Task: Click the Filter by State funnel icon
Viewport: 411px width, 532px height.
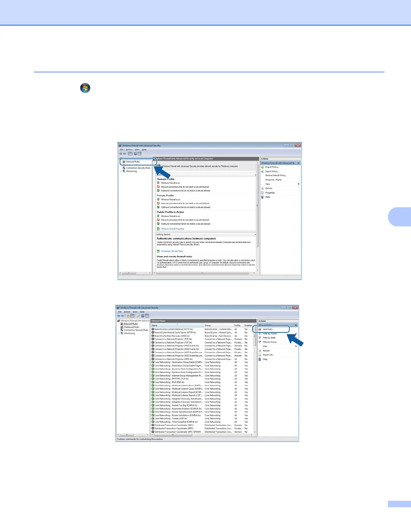Action: click(260, 338)
